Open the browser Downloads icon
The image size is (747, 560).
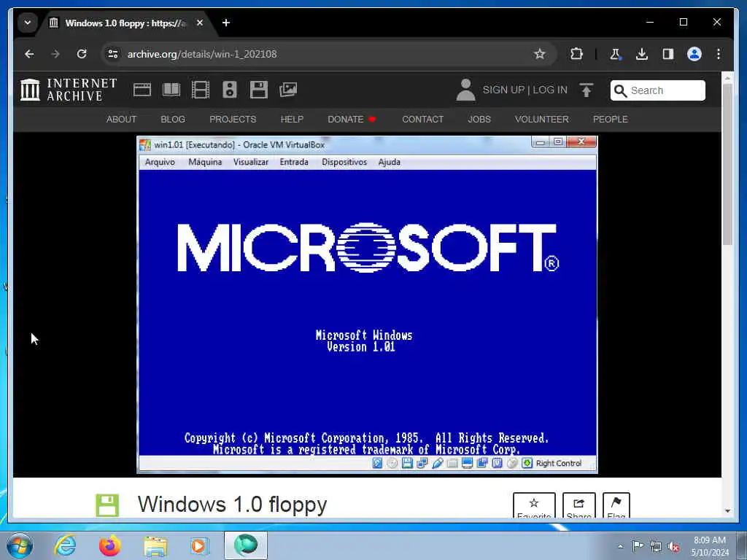coord(642,54)
